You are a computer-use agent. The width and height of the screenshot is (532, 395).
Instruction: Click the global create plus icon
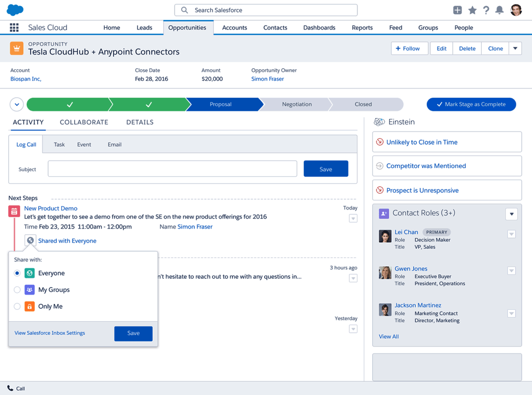coord(457,10)
